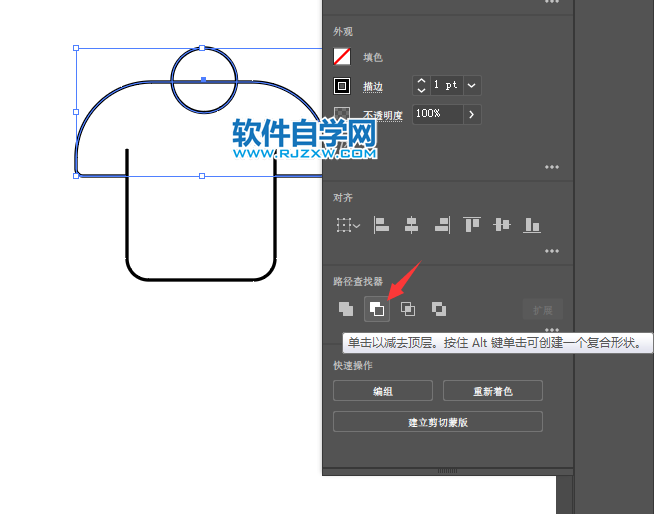Click the Recolor (重新着色) button
The width and height of the screenshot is (654, 514).
coord(493,391)
